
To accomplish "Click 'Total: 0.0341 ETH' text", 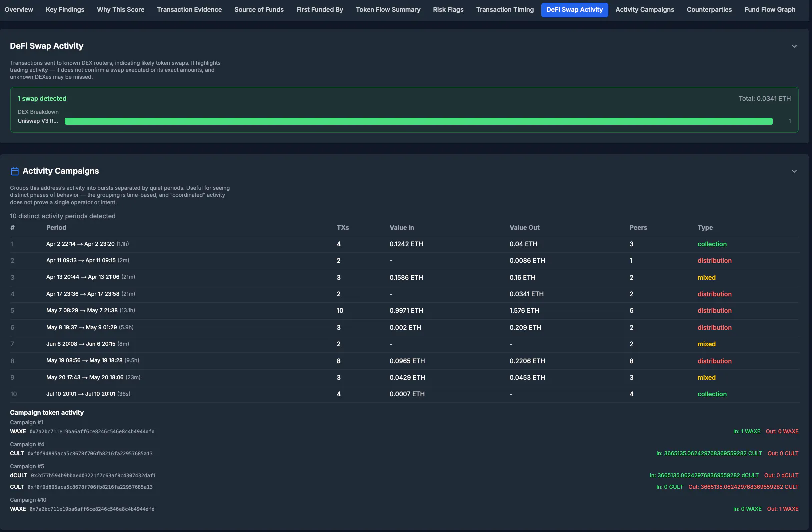I will pos(764,99).
